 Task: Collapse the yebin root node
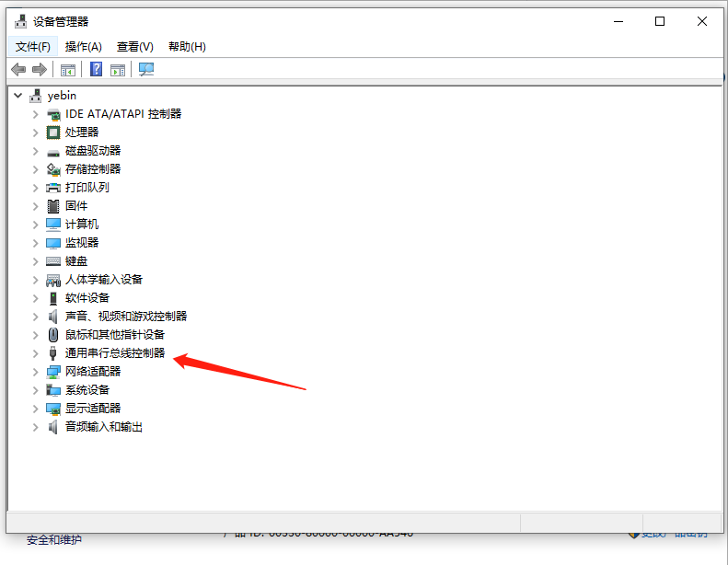17,96
